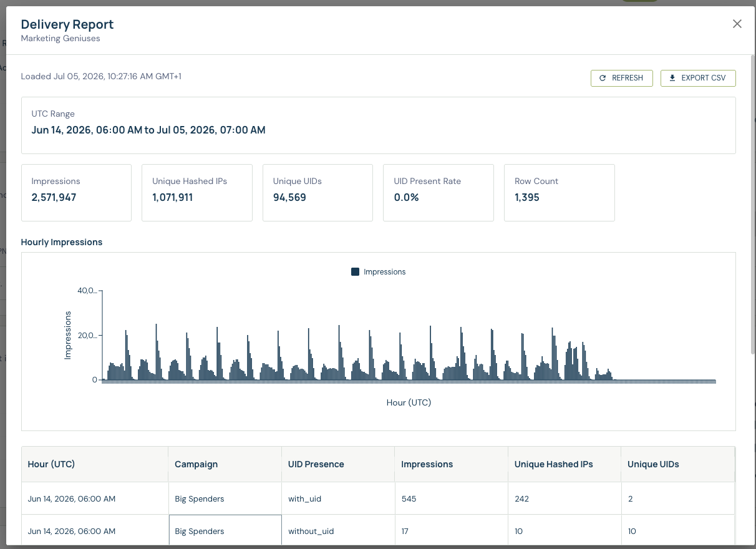The image size is (756, 549).
Task: Click the 17 impressions cell
Action: [x=451, y=531]
